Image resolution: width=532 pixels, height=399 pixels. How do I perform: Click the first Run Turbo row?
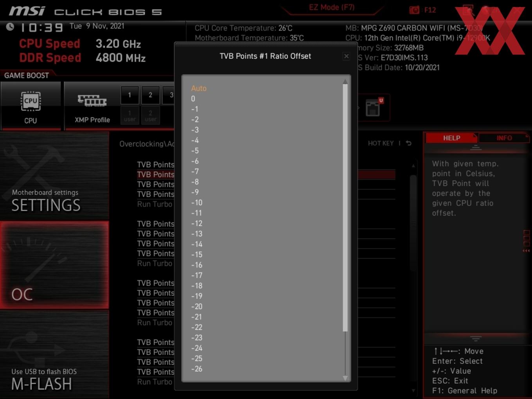pyautogui.click(x=155, y=204)
